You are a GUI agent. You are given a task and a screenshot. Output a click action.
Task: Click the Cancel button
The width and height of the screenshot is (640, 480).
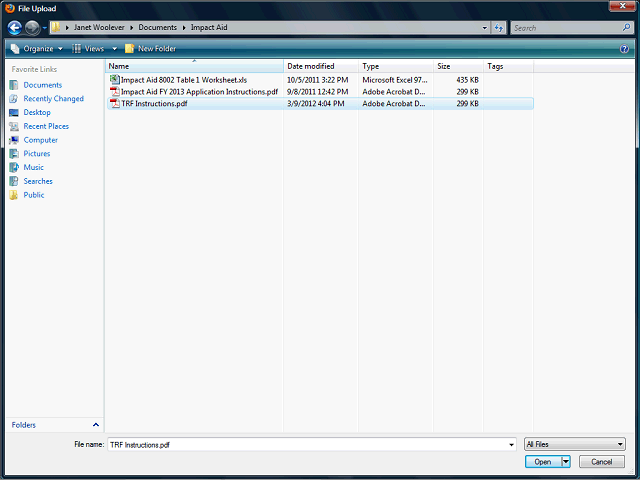(x=602, y=462)
